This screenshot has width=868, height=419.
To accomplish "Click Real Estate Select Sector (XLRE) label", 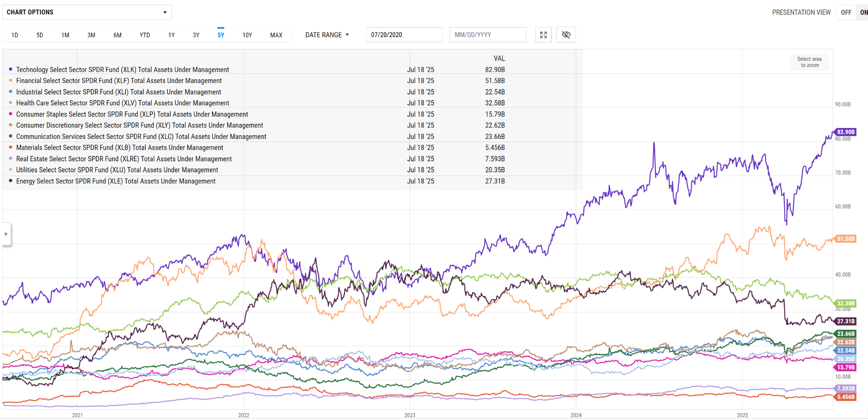I will point(124,159).
